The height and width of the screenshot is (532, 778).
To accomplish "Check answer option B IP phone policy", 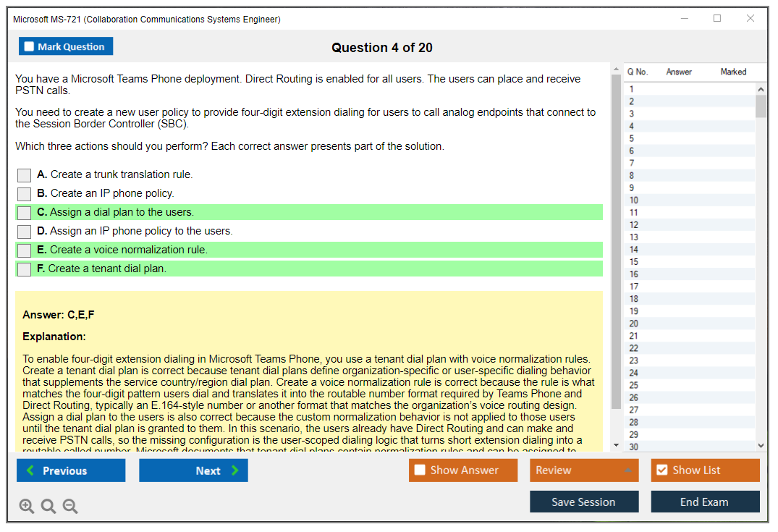I will [25, 194].
